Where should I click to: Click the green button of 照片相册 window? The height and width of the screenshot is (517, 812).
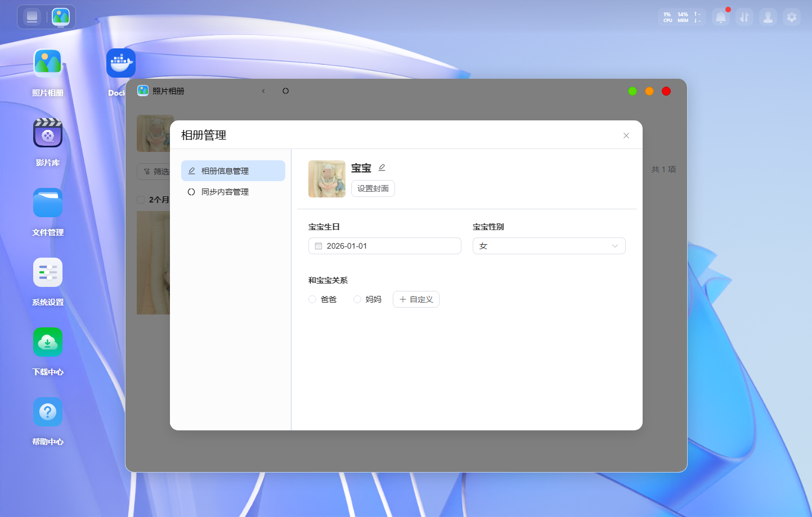(632, 91)
